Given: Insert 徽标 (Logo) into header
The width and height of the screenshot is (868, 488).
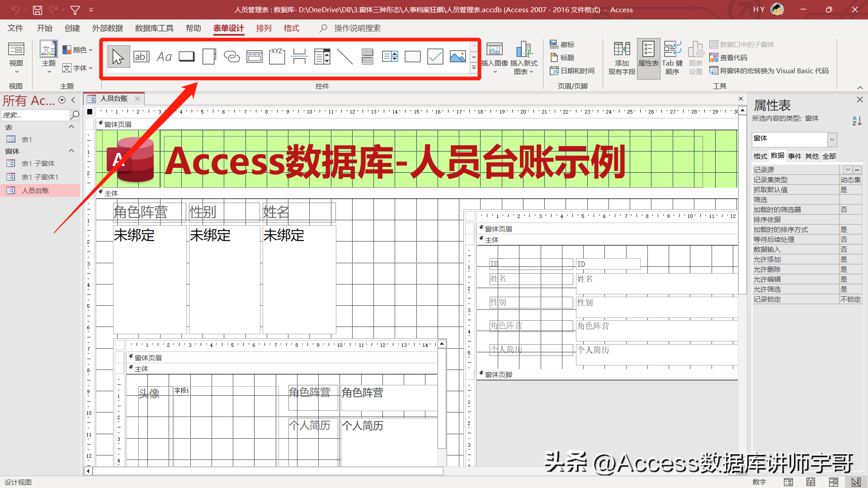Looking at the screenshot, I should pyautogui.click(x=562, y=44).
